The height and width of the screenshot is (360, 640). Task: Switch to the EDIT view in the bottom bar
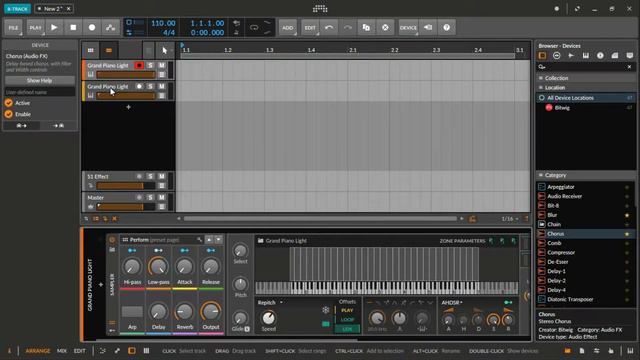80,351
